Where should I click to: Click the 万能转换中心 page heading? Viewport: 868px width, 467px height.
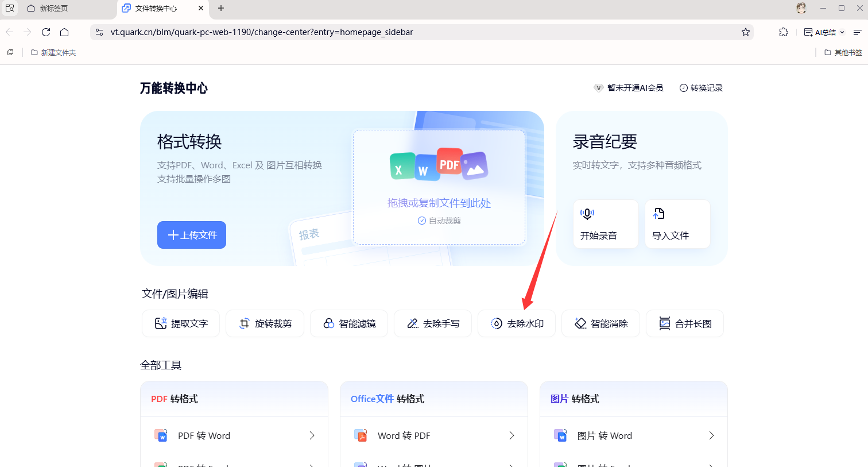(174, 88)
